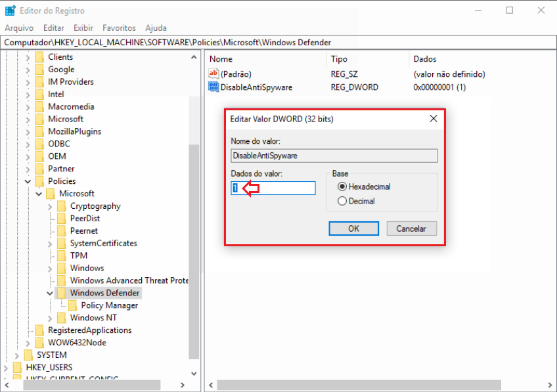Collapse the Windows Defender tree node
The image size is (557, 392).
point(49,293)
